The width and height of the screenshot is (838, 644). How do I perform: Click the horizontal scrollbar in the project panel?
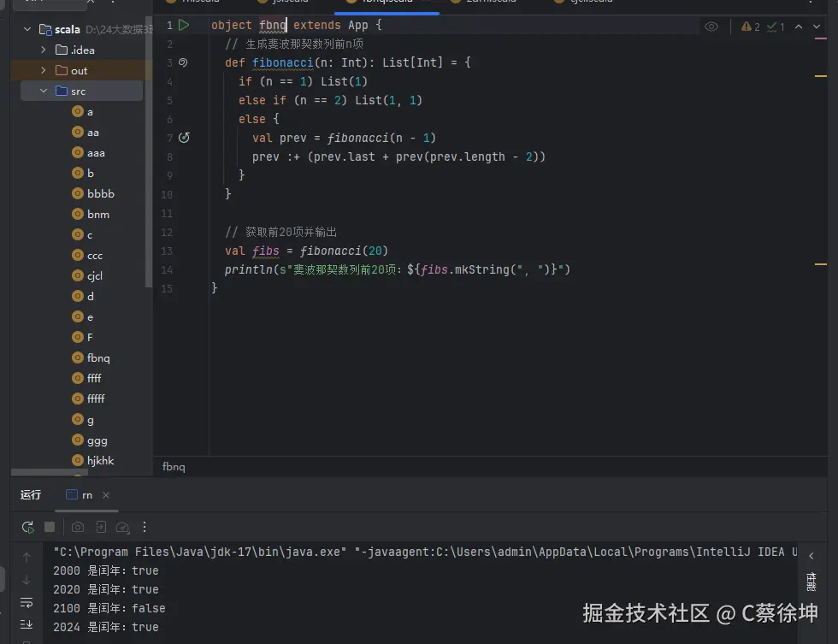point(49,471)
